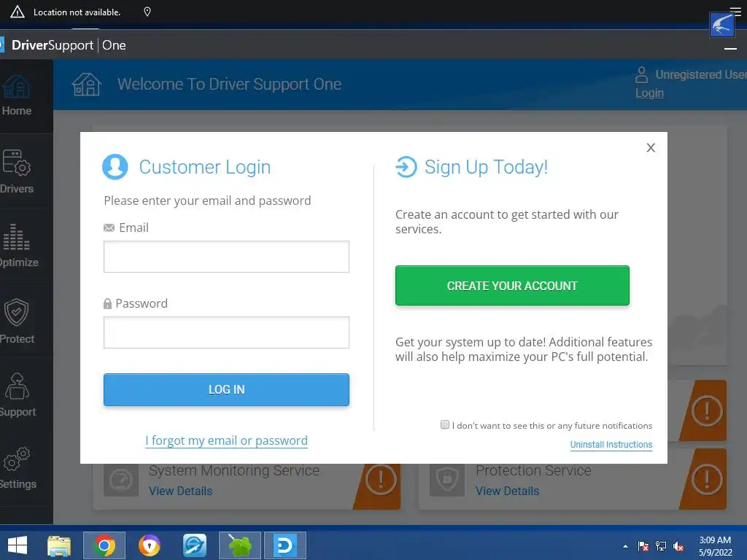
Task: Open the bird logo app in corner
Action: tap(722, 25)
